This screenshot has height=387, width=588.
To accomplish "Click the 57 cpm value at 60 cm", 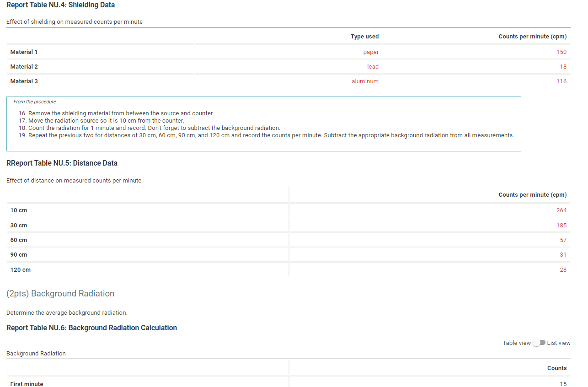I will click(x=563, y=240).
